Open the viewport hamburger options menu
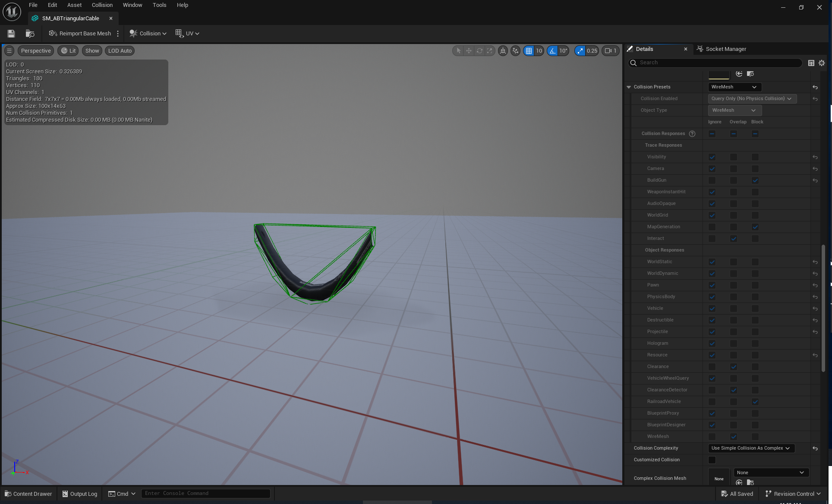Image resolution: width=832 pixels, height=504 pixels. click(x=9, y=51)
